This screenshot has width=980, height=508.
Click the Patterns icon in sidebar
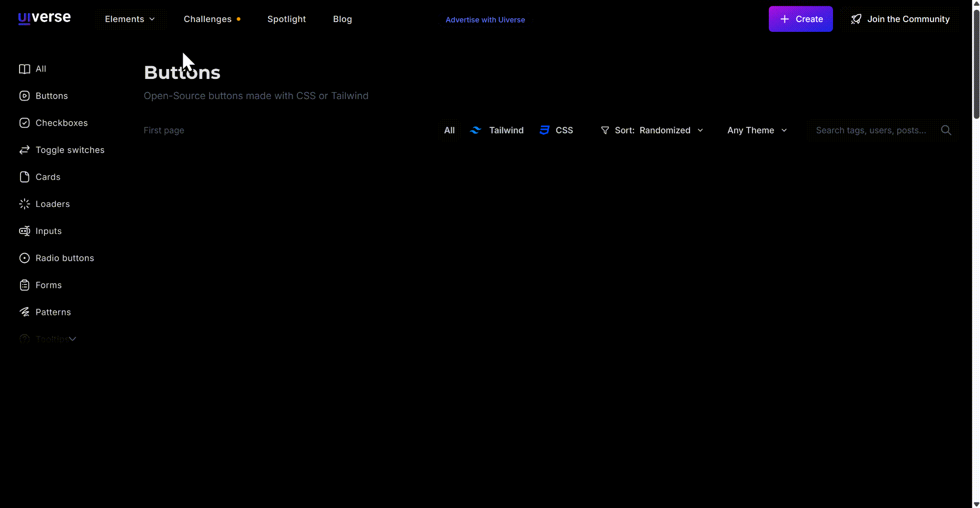[x=24, y=312]
